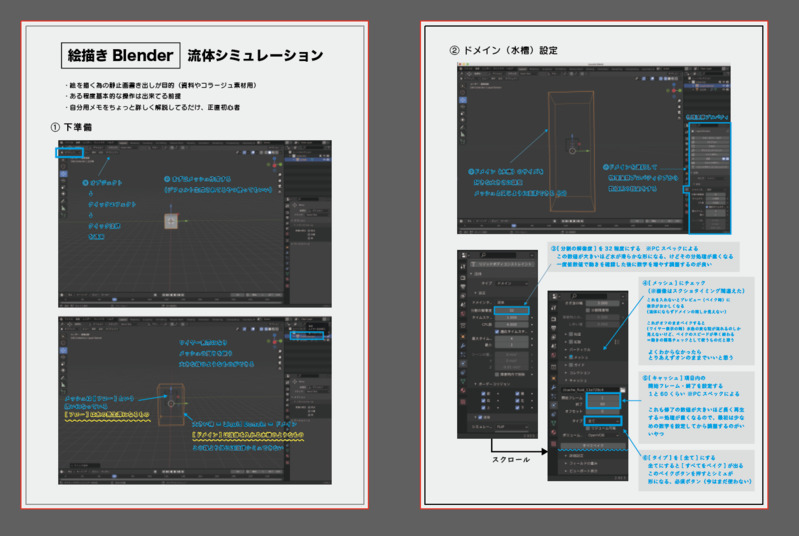The image size is (799, 536).
Task: Click the bake all button in right panel
Action: pyautogui.click(x=594, y=446)
